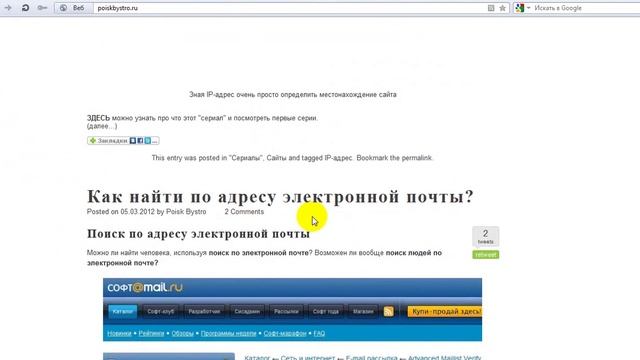Open the ЗДЕСЬ link

[x=98, y=118]
